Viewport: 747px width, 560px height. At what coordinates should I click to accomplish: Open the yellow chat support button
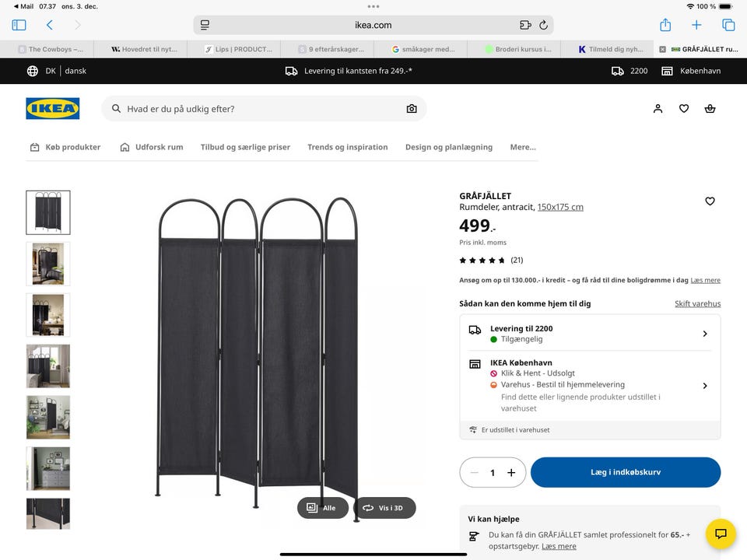[x=721, y=534]
